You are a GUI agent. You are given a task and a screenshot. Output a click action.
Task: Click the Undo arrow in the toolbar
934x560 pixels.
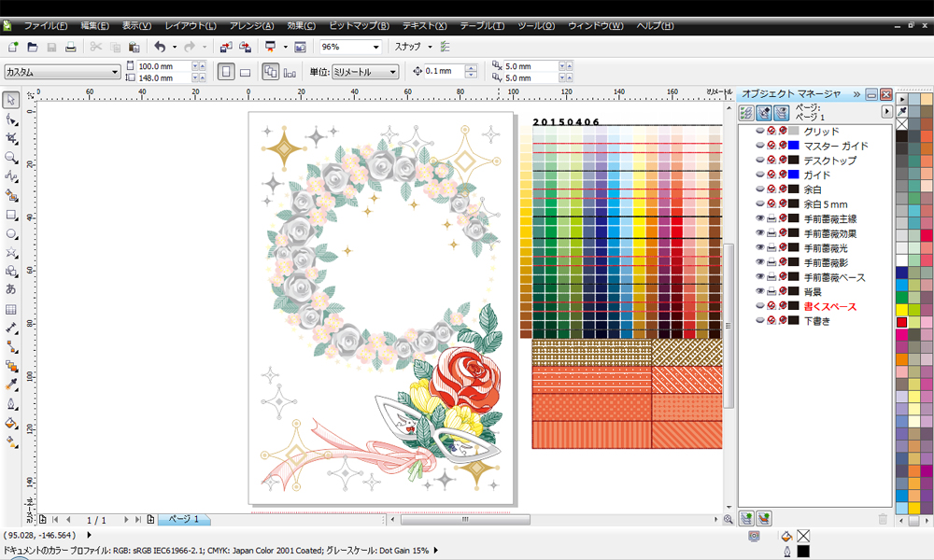tap(159, 47)
